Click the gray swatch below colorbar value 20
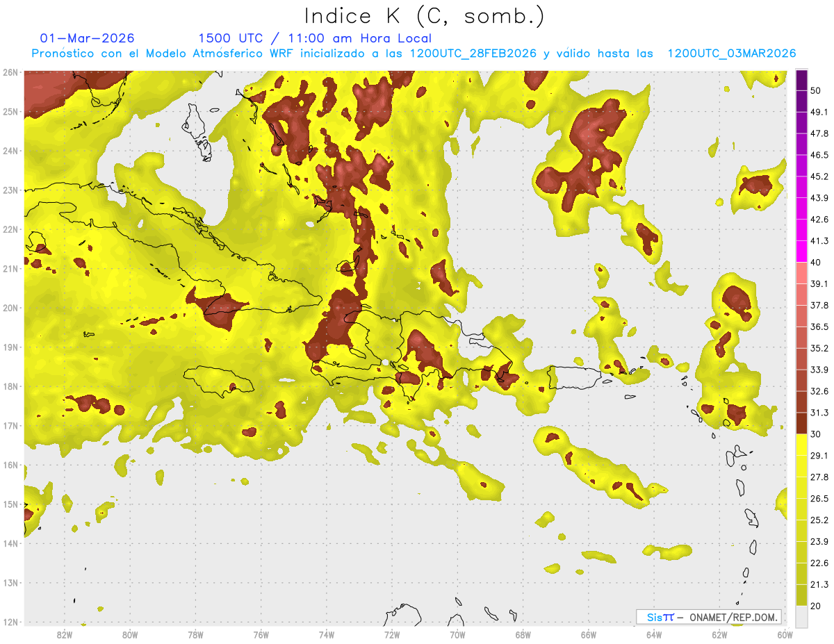The width and height of the screenshot is (834, 644). 801,616
